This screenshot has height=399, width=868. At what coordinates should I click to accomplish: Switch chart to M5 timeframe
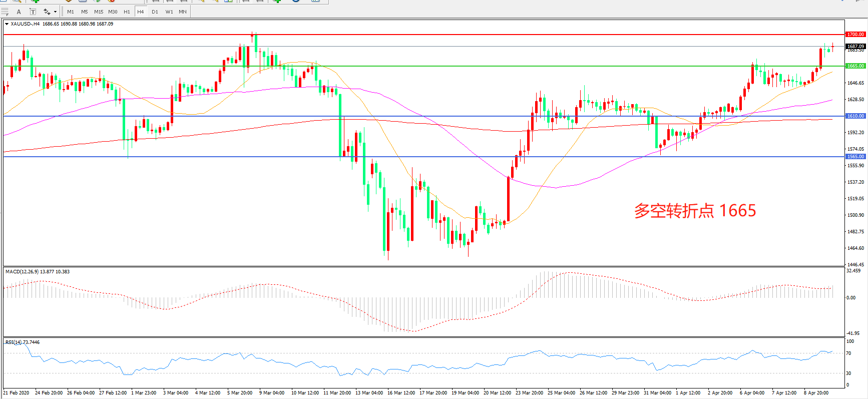coord(84,12)
